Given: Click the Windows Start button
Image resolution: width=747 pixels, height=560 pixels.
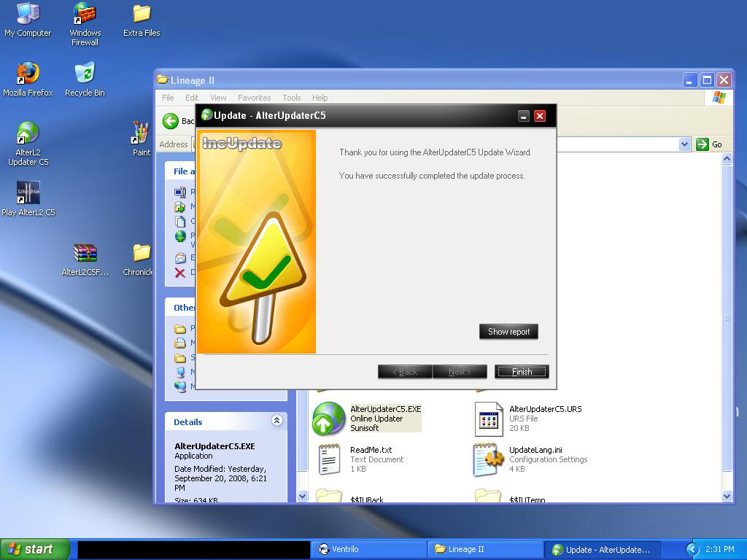Looking at the screenshot, I should click(35, 550).
